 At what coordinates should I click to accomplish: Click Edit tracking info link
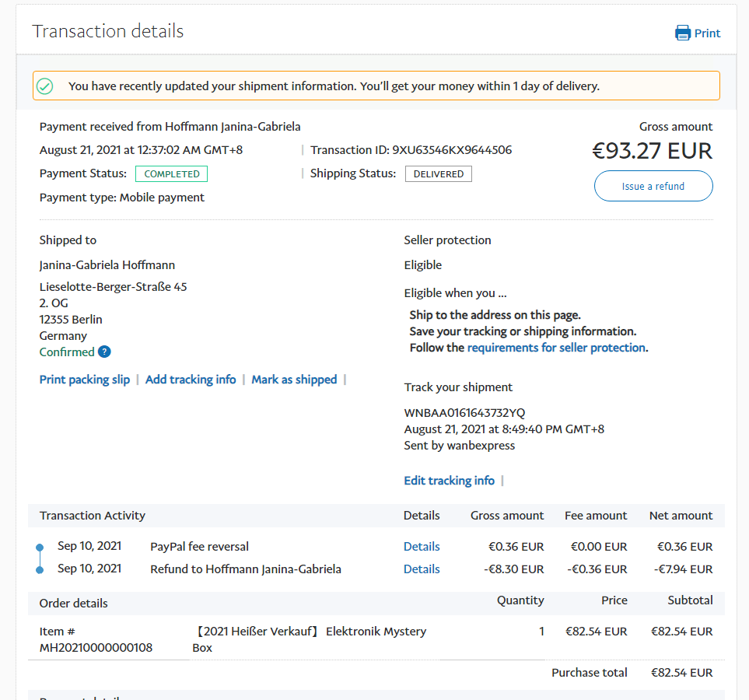(449, 481)
